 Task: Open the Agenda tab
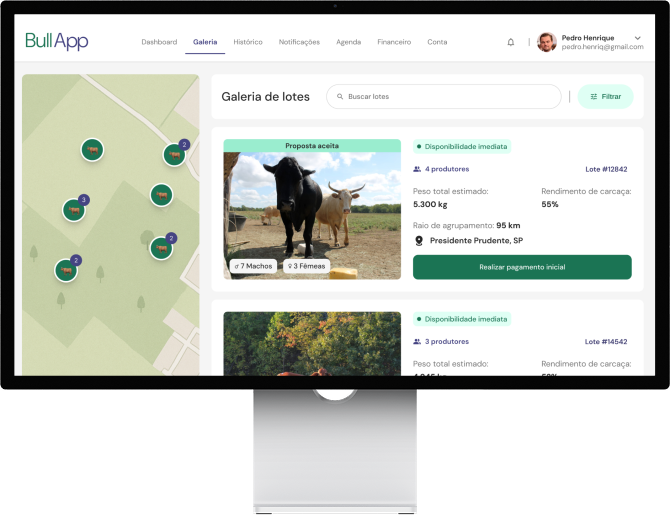pos(348,42)
